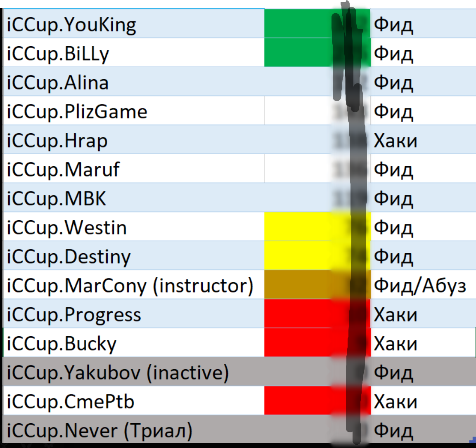The image size is (476, 448).
Task: Select the iCCup.CmePtb cell
Action: click(134, 401)
